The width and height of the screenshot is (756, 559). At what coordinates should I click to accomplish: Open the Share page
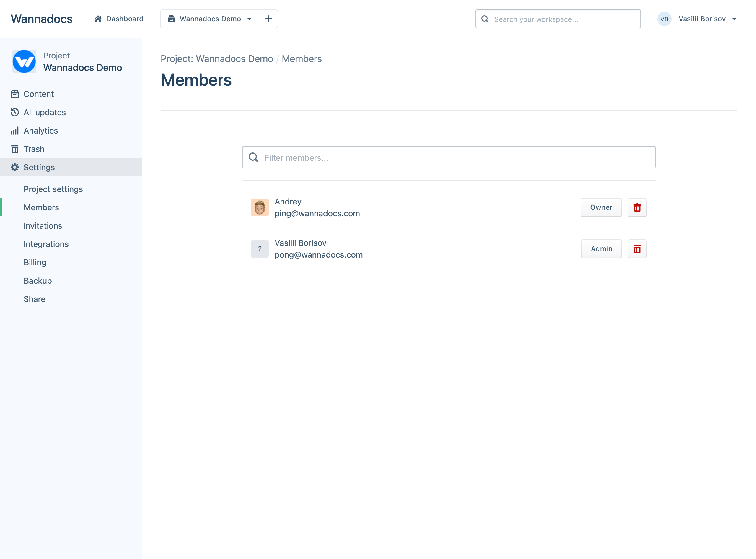(x=35, y=299)
